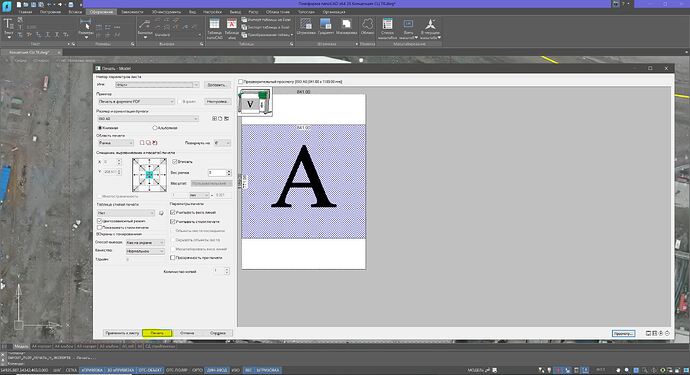Click the highlighted Print (Печать) button
Screen dimensions: 690x375
point(157,333)
